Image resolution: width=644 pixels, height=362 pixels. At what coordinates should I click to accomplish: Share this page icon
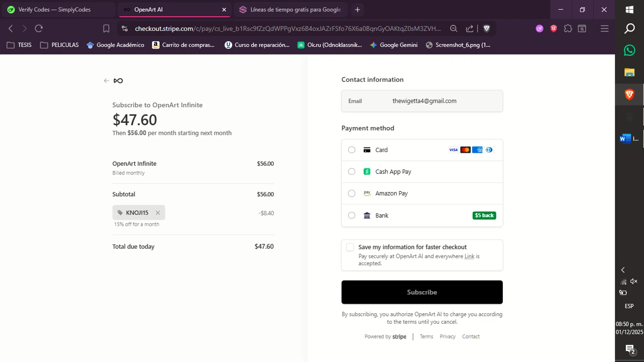[470, 28]
